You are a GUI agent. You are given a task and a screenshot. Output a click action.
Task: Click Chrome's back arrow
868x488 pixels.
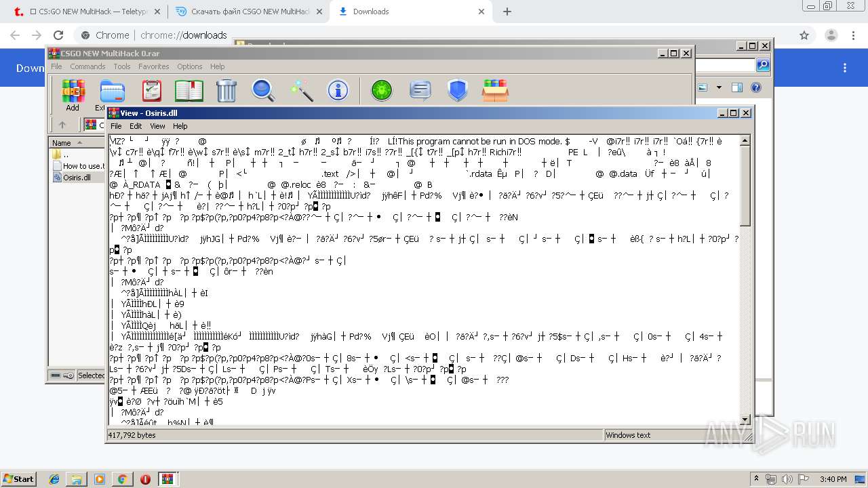pos(15,35)
